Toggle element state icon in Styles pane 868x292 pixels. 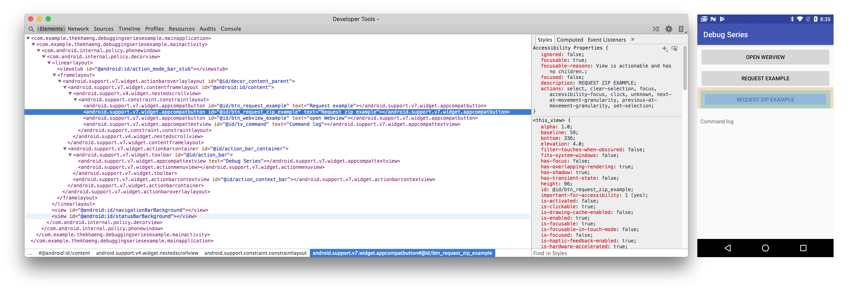pyautogui.click(x=674, y=48)
